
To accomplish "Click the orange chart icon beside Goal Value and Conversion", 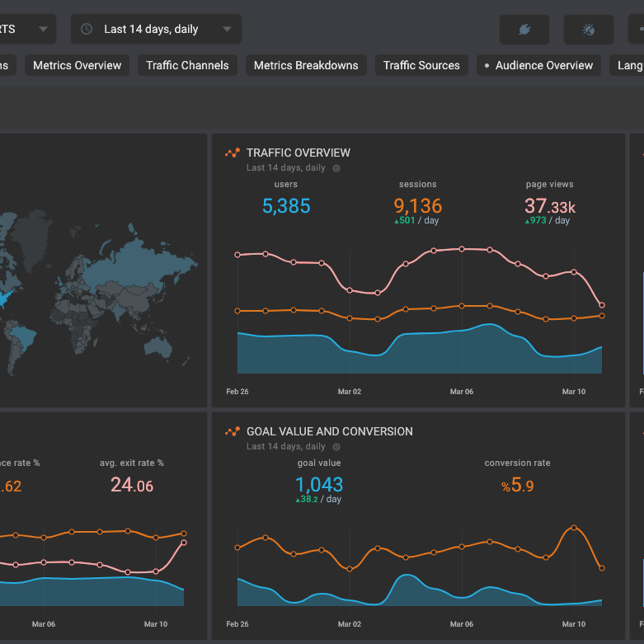I will (233, 431).
